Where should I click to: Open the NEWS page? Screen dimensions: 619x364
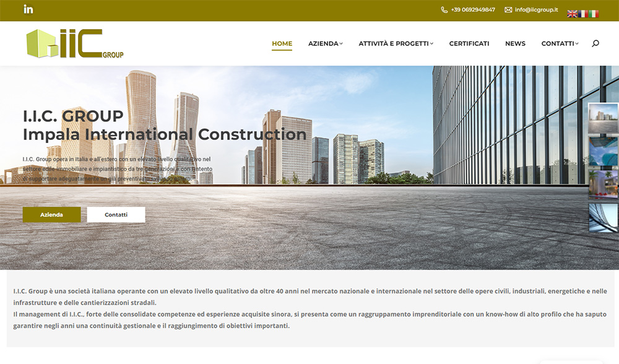(x=515, y=43)
